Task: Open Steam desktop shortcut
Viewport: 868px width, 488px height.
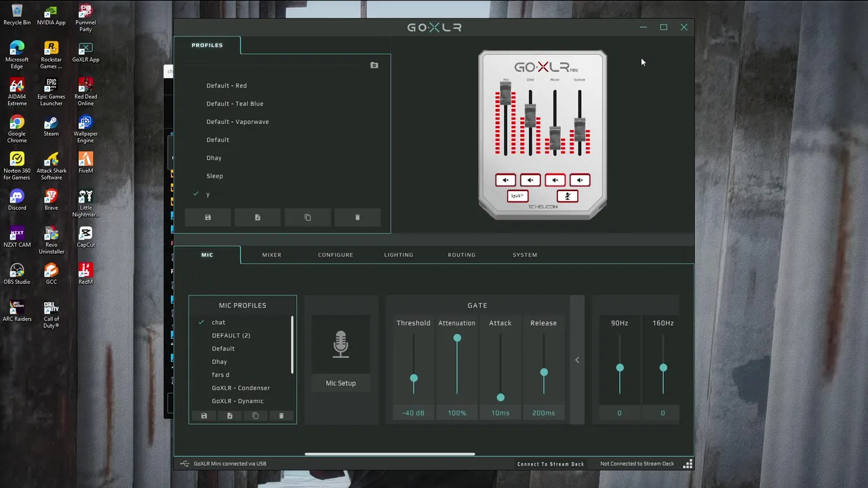Action: point(51,125)
